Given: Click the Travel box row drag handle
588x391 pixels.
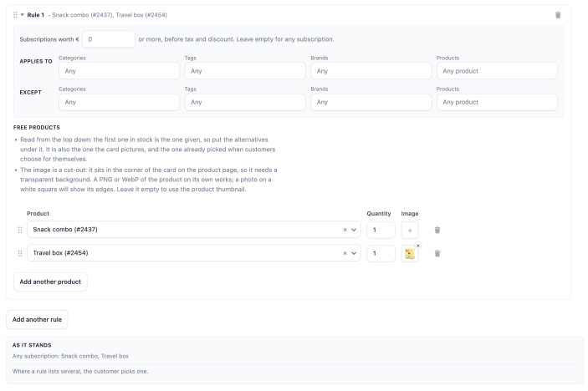Looking at the screenshot, I should pos(20,253).
